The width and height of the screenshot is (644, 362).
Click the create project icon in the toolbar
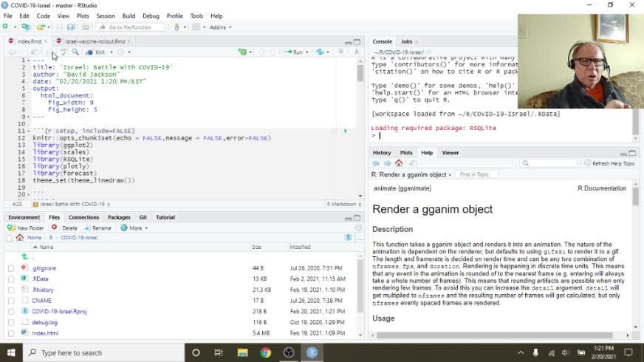click(26, 27)
